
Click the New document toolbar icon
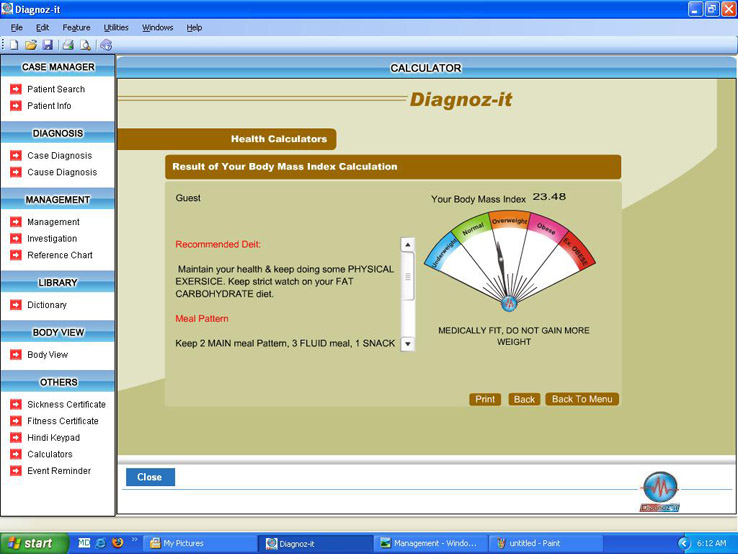coord(14,45)
